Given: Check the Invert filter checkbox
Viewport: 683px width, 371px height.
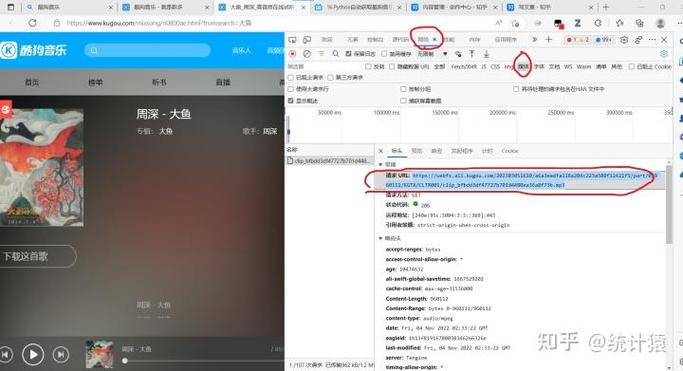Looking at the screenshot, I should tap(369, 67).
